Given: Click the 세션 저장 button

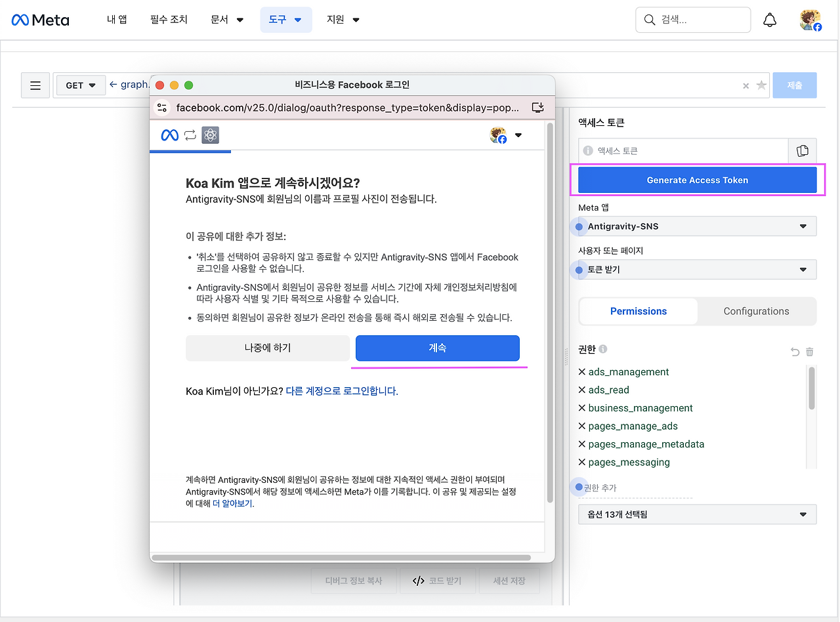Looking at the screenshot, I should [509, 581].
